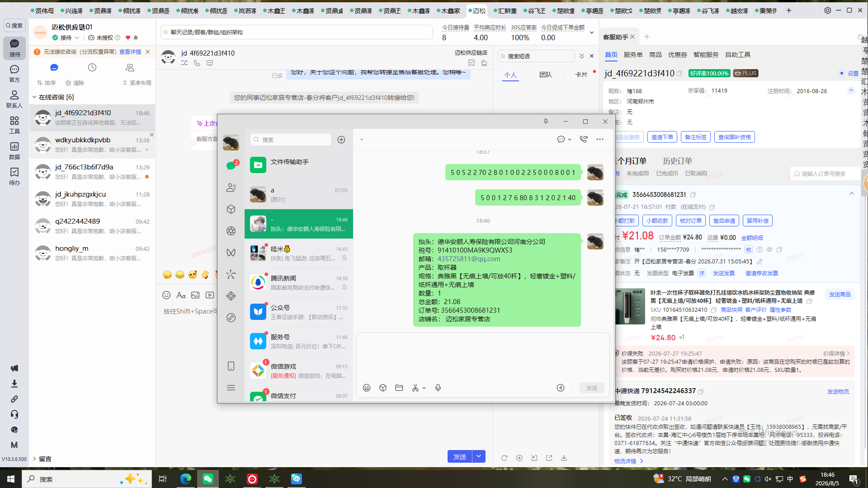Image resolution: width=868 pixels, height=488 pixels.
Task: Start a voice call in the WeChat chat
Action: point(584,139)
